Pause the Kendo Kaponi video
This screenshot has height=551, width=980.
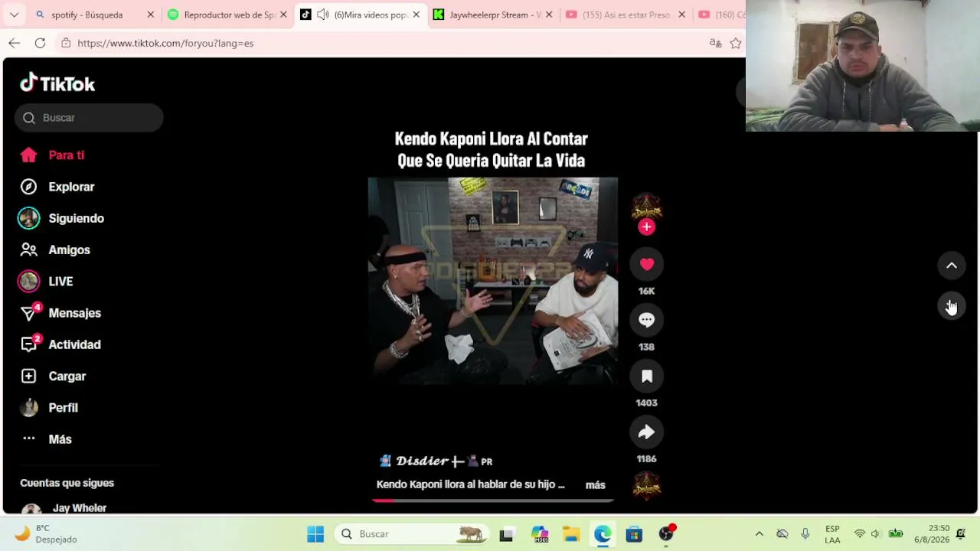click(x=492, y=281)
